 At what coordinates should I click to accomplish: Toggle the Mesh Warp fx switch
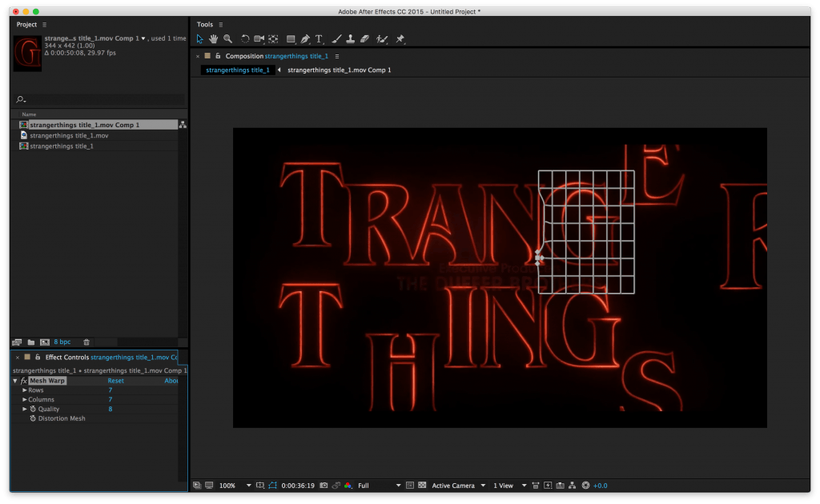pyautogui.click(x=23, y=381)
